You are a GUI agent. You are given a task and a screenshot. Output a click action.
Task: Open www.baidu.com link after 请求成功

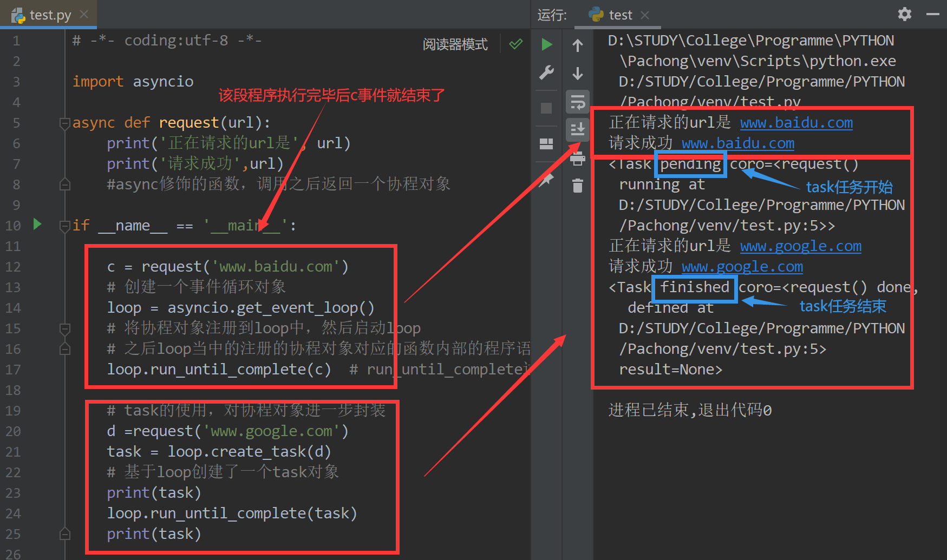738,143
